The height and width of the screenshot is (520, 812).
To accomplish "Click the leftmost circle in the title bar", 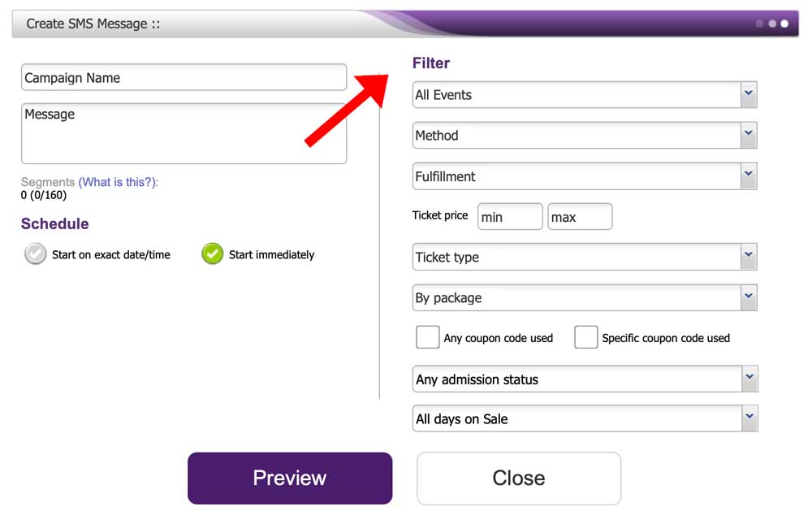I will (x=758, y=24).
